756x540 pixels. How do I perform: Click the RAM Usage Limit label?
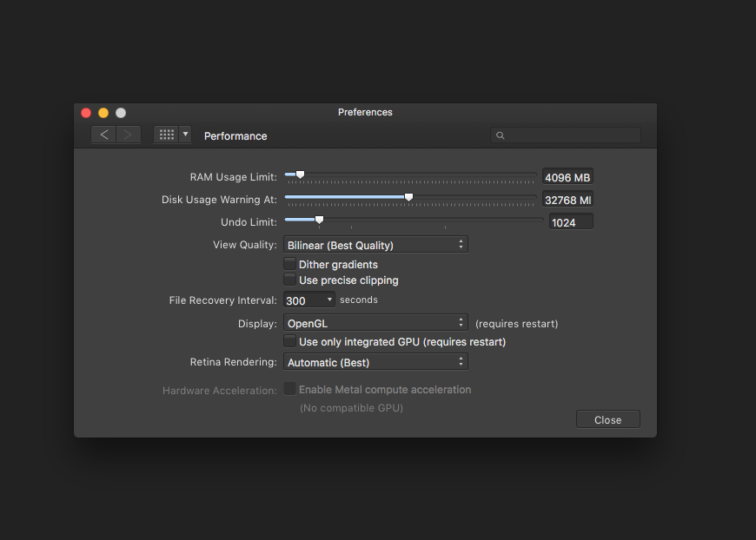(234, 177)
